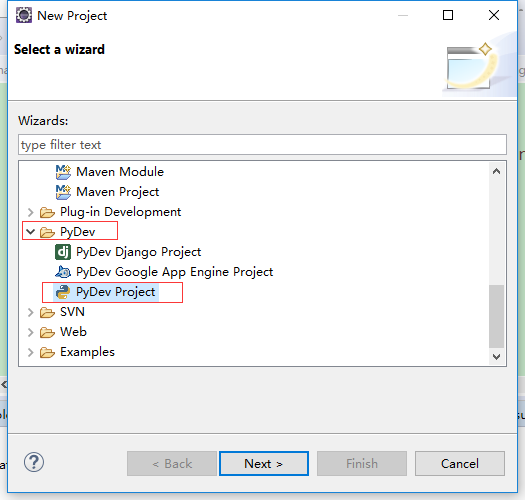The height and width of the screenshot is (500, 525).
Task: Choose PyDev Google App Engine Project
Action: 174,272
